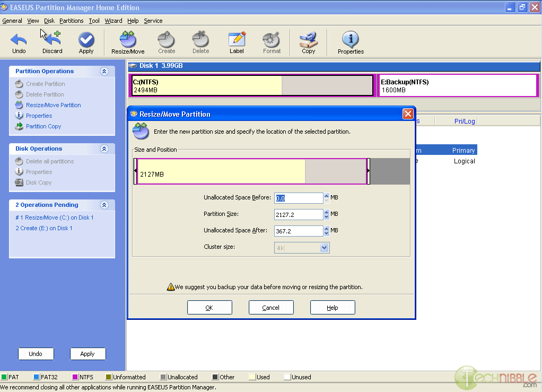Click the Primary cell in partition list

point(464,150)
